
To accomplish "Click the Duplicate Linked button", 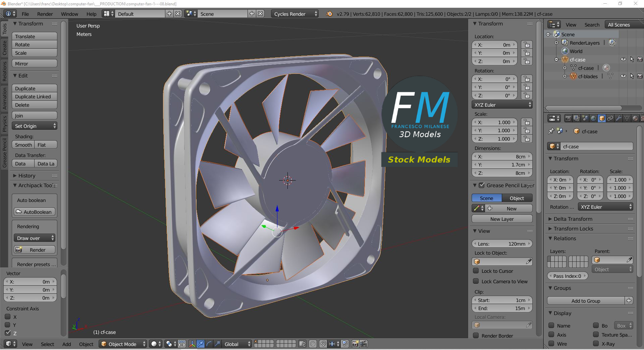I will pos(35,97).
